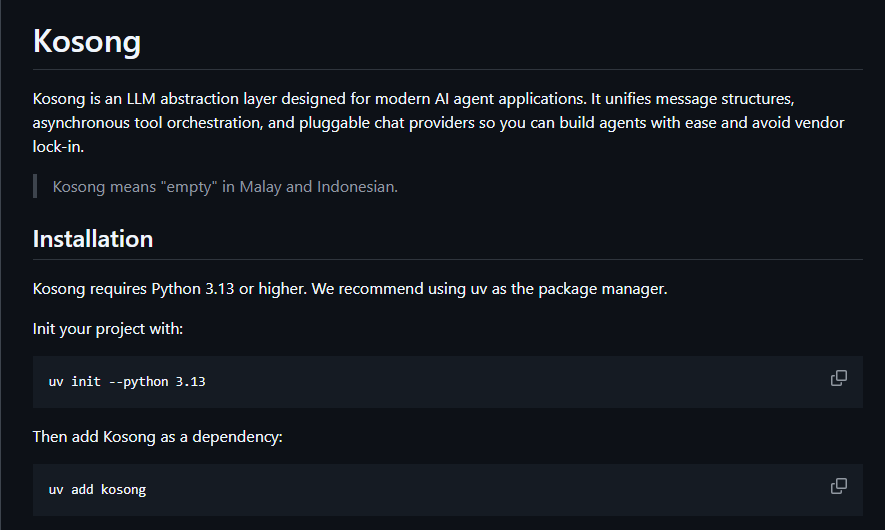Copy the uv add kosong command
Viewport: 885px width, 530px height.
coord(839,486)
